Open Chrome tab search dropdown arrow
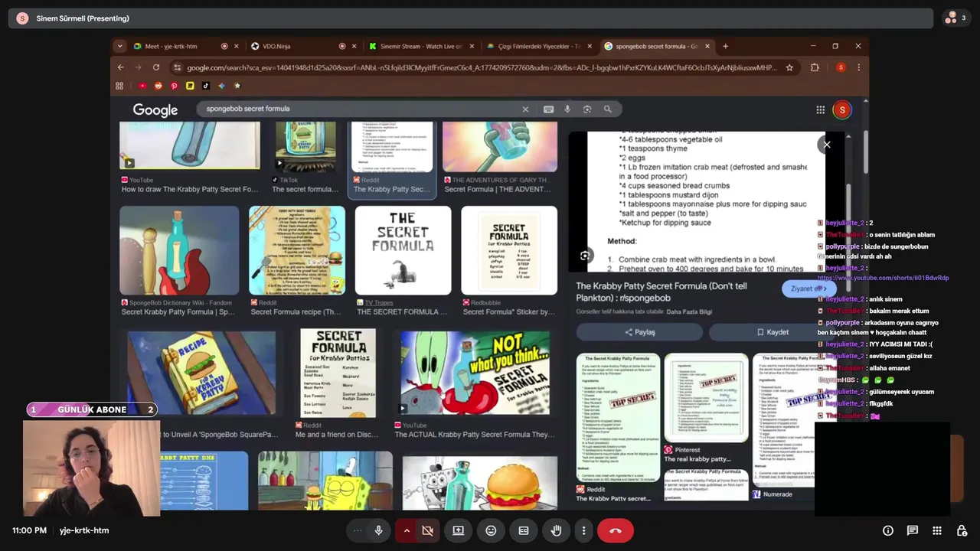The width and height of the screenshot is (980, 551). pyautogui.click(x=119, y=46)
